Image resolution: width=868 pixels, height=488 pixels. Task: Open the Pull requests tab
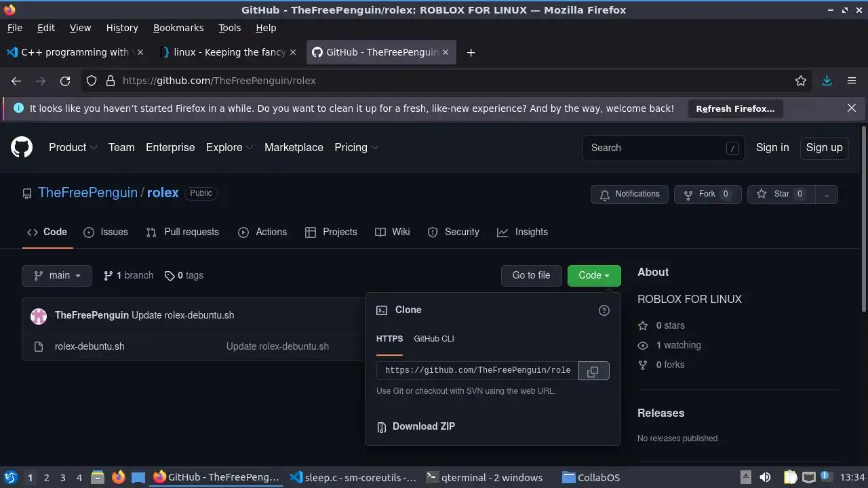click(182, 232)
